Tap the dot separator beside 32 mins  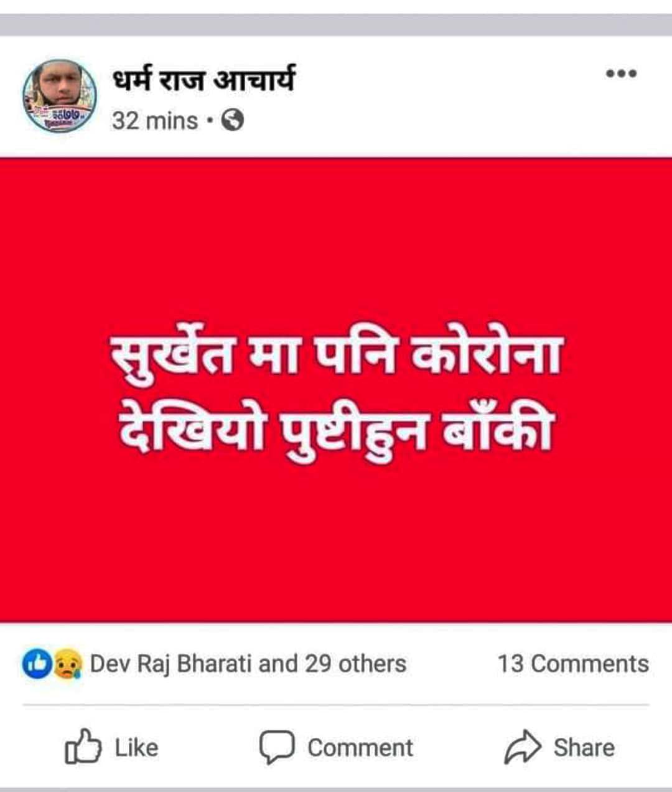pos(210,120)
